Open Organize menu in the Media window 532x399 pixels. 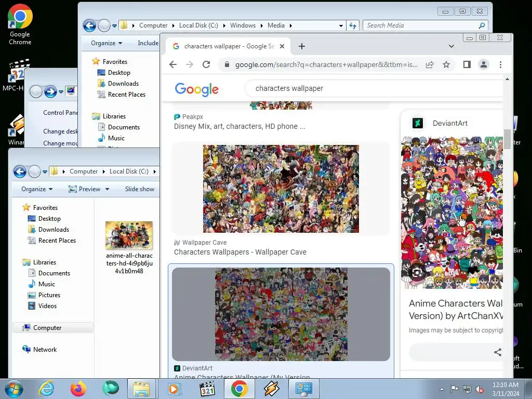106,43
